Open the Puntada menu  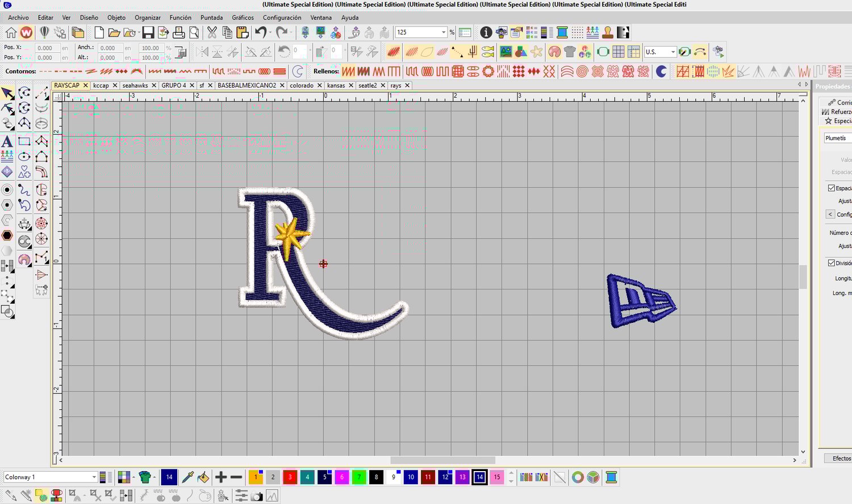[x=211, y=18]
